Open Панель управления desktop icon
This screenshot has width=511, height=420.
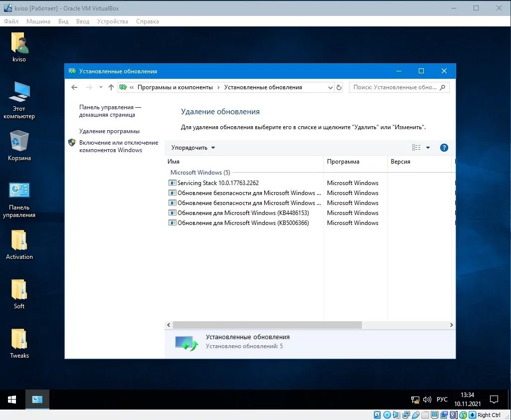coord(19,200)
